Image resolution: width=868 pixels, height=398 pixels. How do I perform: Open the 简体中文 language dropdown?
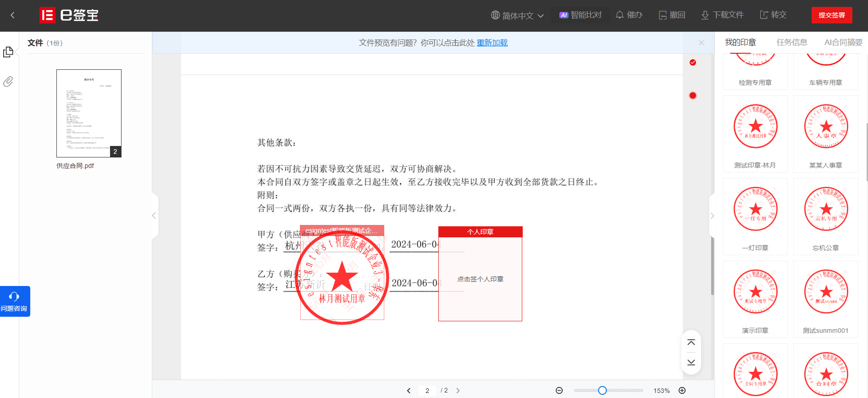(517, 16)
